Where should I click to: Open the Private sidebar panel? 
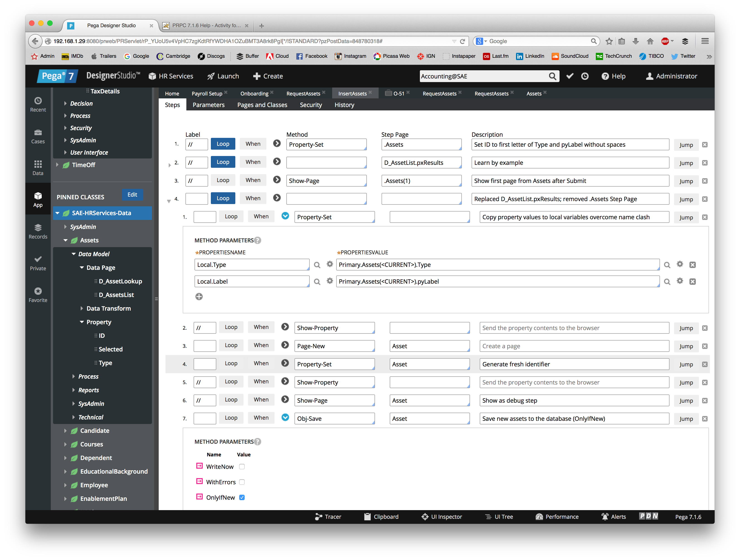click(x=38, y=263)
